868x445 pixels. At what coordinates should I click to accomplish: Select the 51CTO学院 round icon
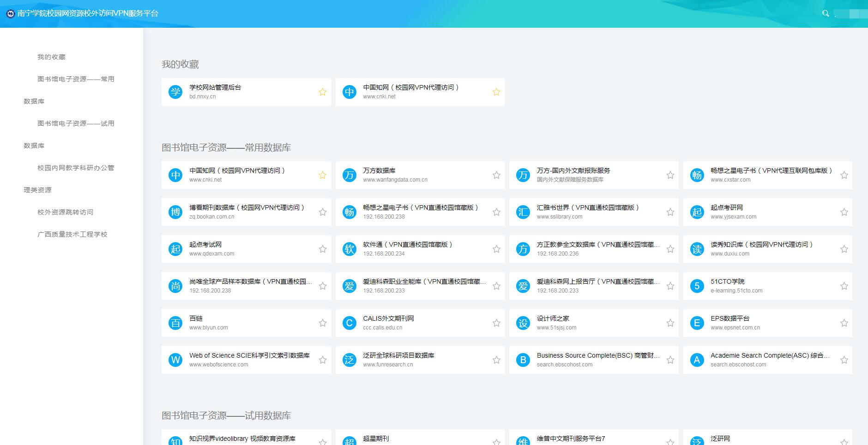(697, 286)
